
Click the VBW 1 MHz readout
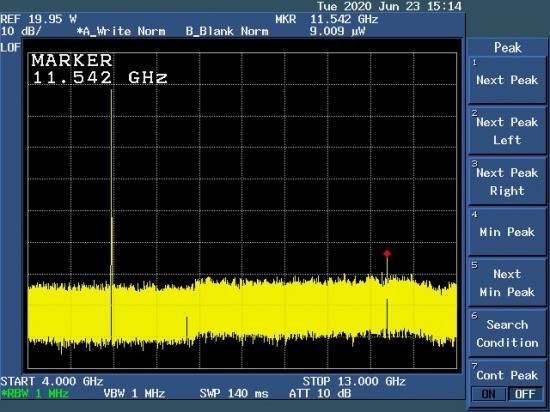pos(134,393)
